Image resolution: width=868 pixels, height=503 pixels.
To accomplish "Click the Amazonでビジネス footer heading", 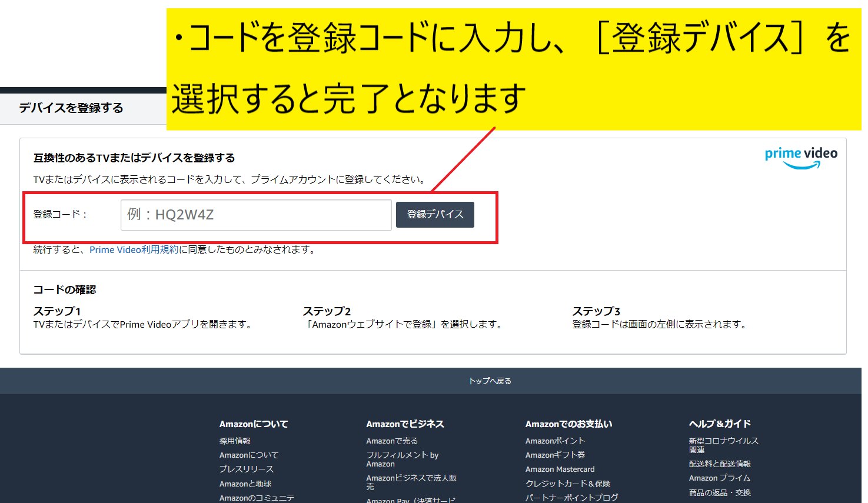I will 405,424.
